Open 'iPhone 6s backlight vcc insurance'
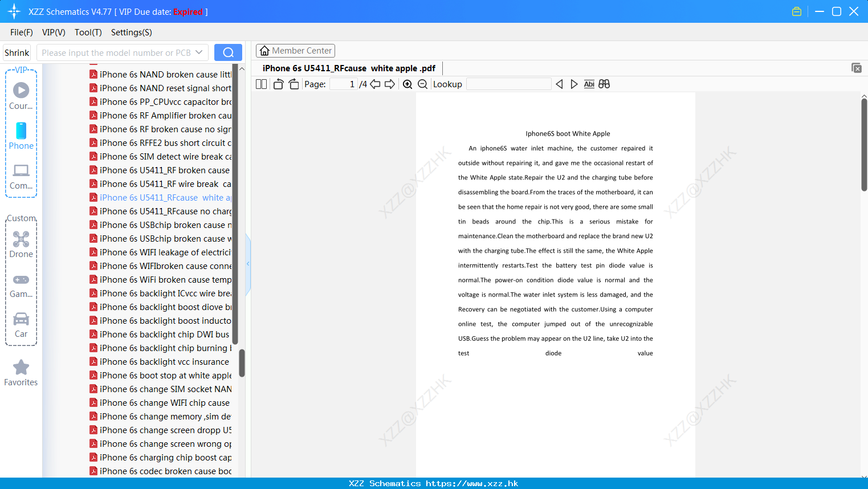This screenshot has width=868, height=489. point(164,361)
